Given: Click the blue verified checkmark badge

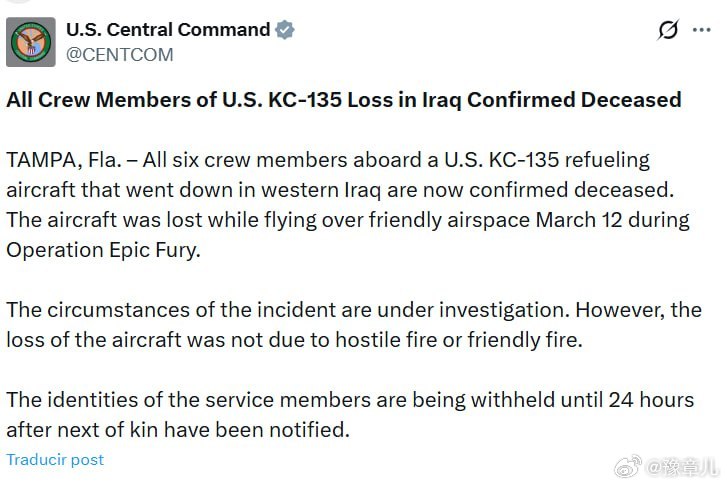Looking at the screenshot, I should (285, 30).
